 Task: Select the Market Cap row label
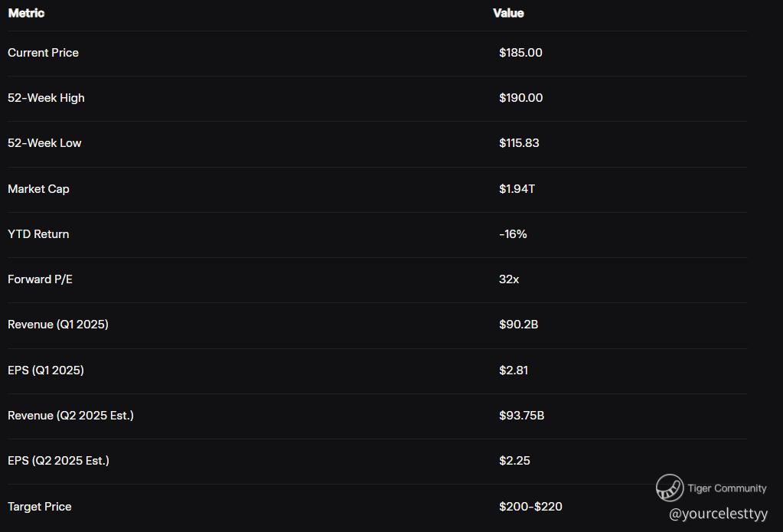pos(38,189)
